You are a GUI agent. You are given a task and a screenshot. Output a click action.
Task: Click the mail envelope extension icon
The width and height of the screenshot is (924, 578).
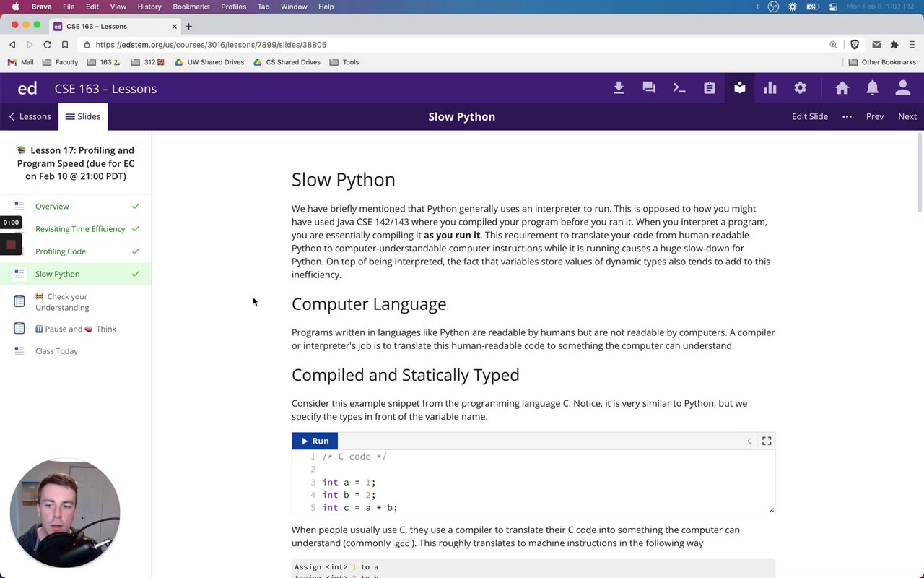pyautogui.click(x=876, y=45)
